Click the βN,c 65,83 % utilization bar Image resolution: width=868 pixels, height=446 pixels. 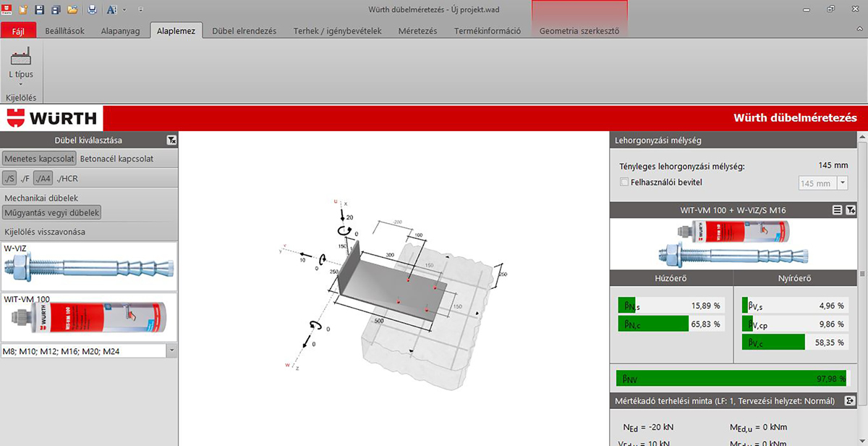(x=671, y=324)
